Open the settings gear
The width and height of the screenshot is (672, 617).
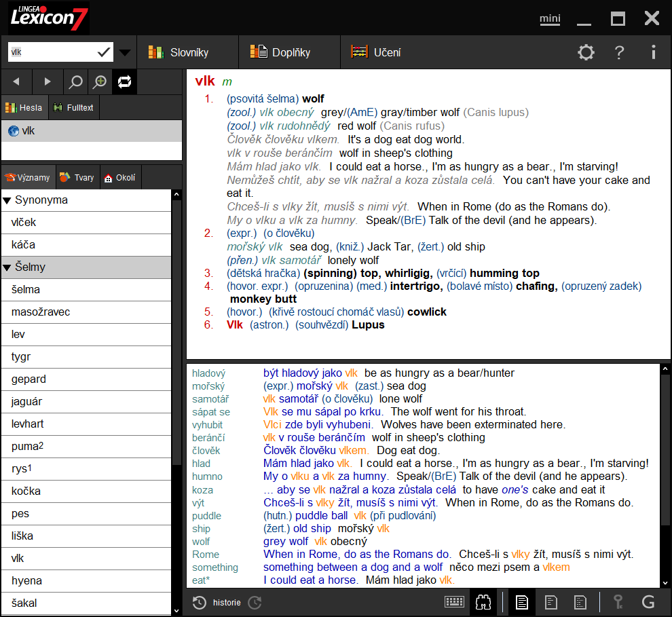586,52
